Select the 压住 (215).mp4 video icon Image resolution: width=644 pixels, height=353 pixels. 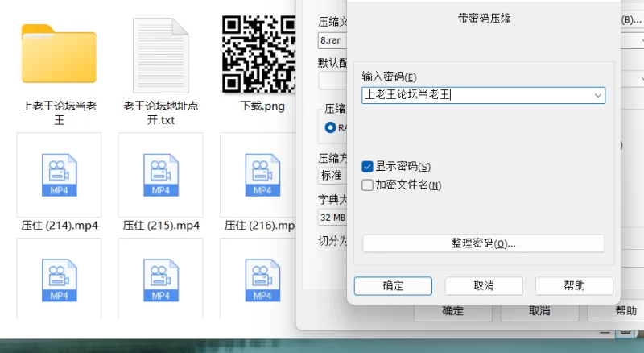[x=160, y=175]
